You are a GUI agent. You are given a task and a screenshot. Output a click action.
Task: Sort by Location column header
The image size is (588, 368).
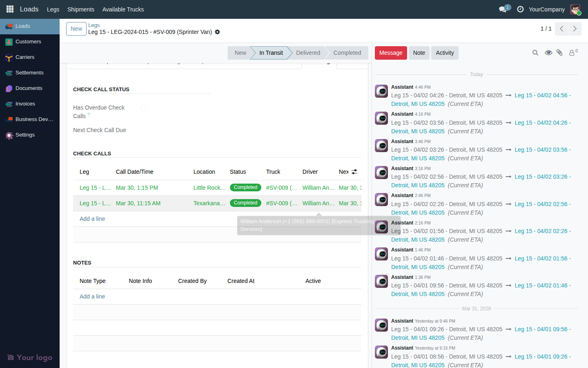(x=204, y=172)
